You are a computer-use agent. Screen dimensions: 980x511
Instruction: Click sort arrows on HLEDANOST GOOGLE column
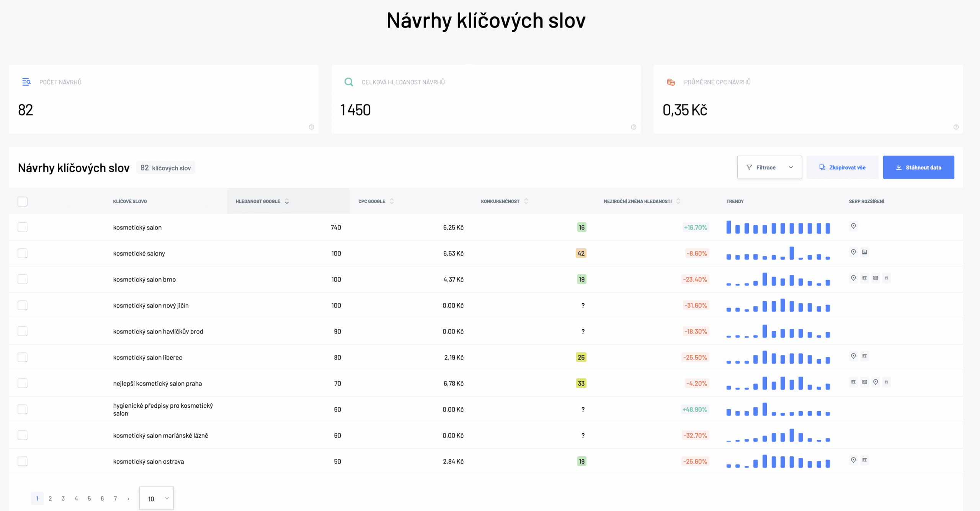click(287, 201)
